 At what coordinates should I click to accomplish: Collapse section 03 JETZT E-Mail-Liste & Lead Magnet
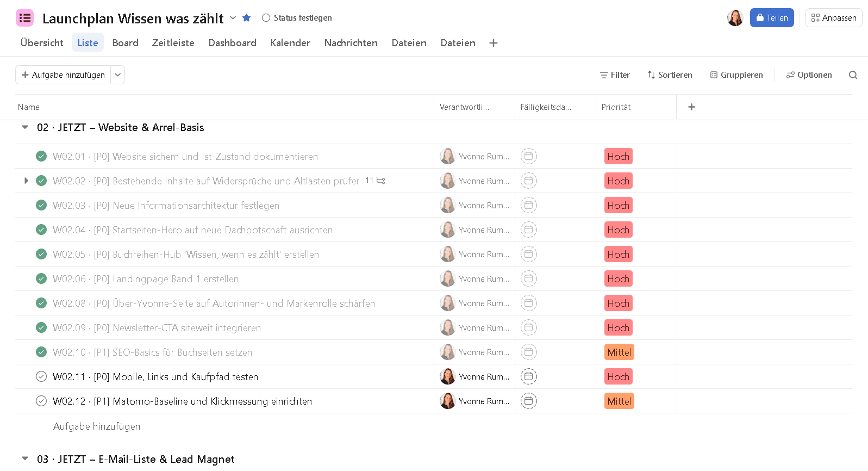(x=25, y=458)
